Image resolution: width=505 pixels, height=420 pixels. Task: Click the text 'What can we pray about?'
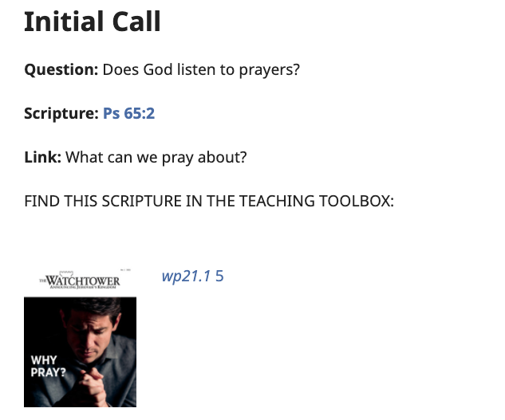[x=156, y=158]
